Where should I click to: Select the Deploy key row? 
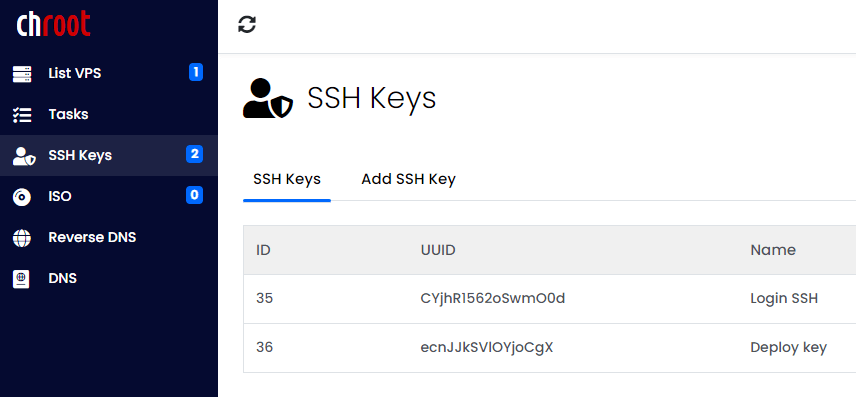(x=549, y=348)
